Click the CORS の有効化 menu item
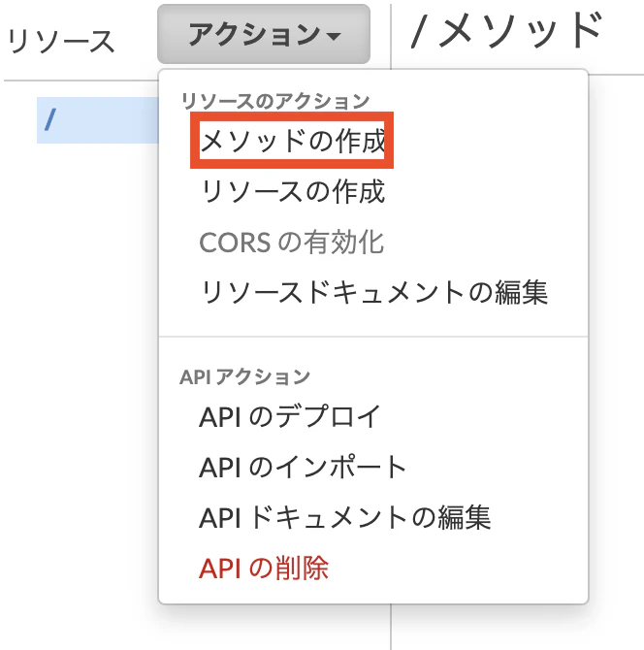Viewport: 644px width, 650px height. pos(291,243)
